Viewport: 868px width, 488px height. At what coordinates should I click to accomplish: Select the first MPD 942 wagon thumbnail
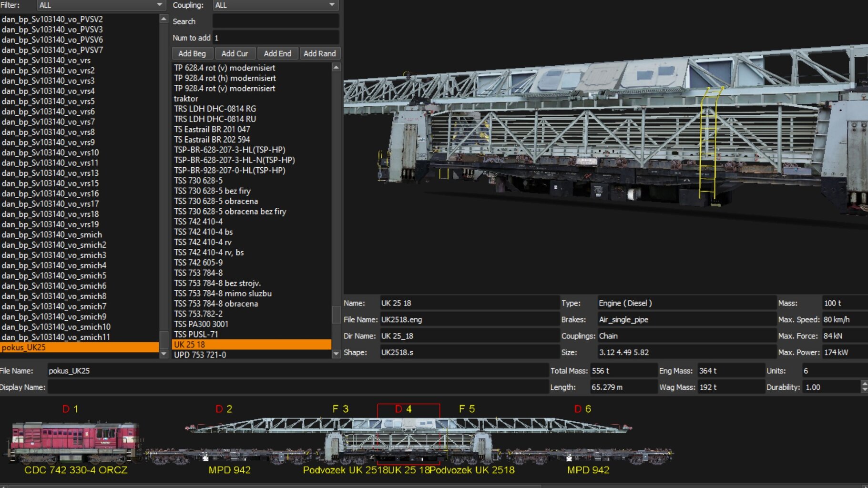tap(229, 456)
